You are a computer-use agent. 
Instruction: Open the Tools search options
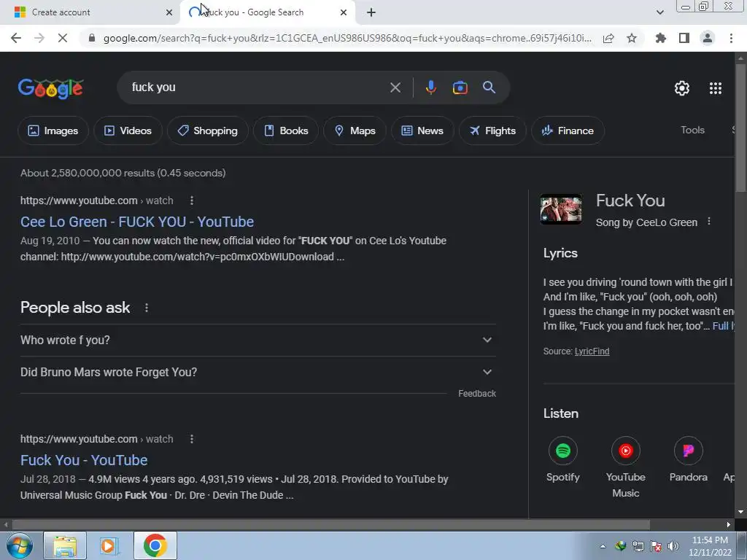(692, 130)
